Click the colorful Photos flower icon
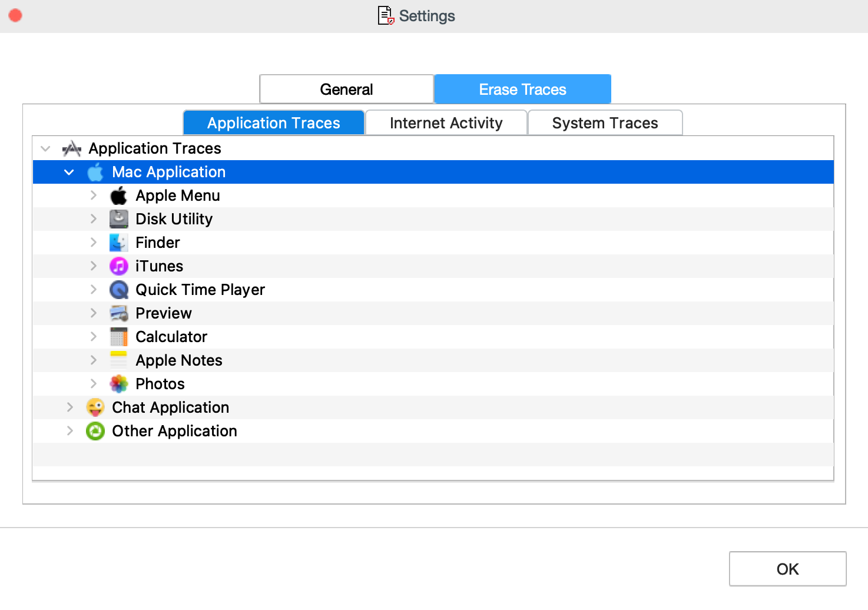This screenshot has width=868, height=610. tap(119, 384)
